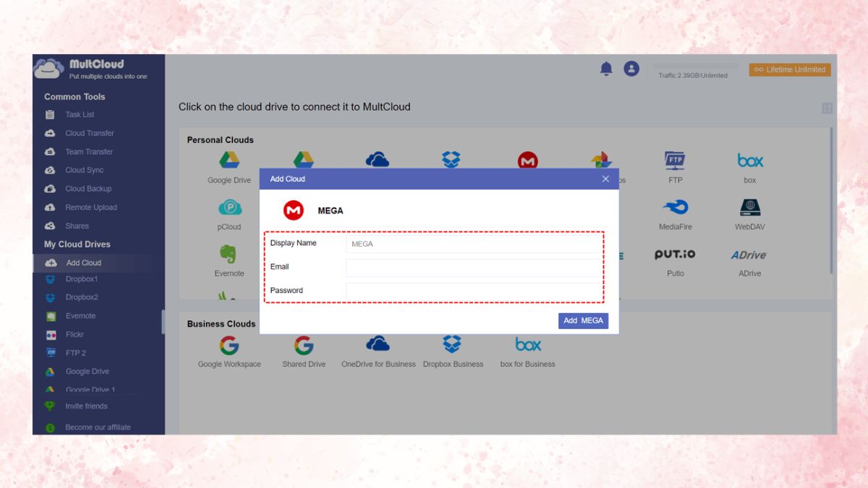This screenshot has height=488, width=868.
Task: Select the pCloud icon
Action: pos(229,208)
